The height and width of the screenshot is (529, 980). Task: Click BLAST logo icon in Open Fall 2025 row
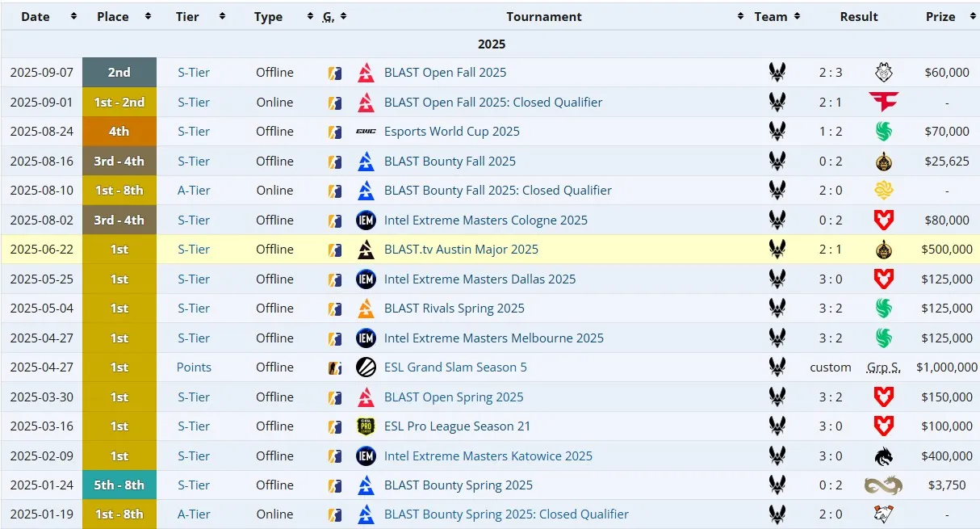tap(366, 73)
